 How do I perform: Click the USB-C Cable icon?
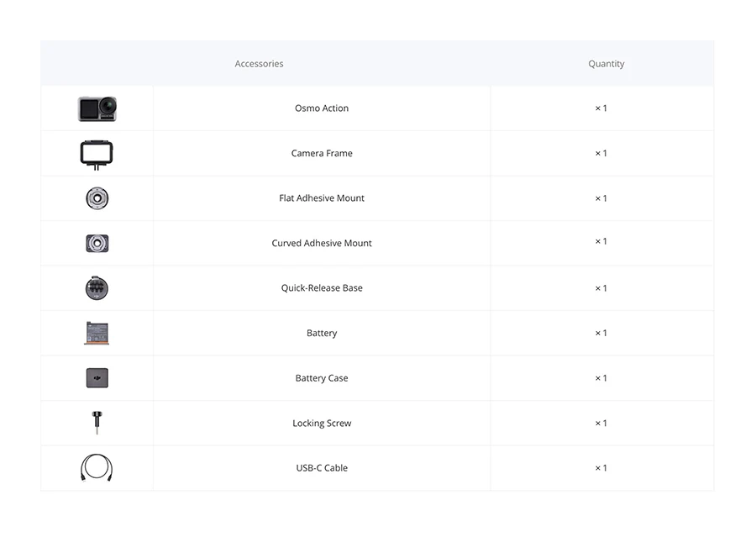(x=97, y=467)
